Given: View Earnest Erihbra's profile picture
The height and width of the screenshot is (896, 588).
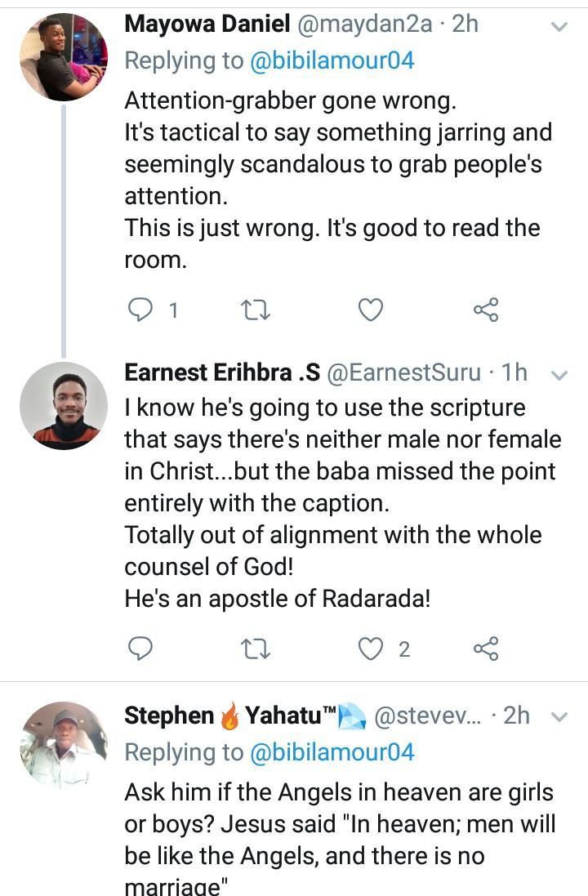Looking at the screenshot, I should click(64, 406).
